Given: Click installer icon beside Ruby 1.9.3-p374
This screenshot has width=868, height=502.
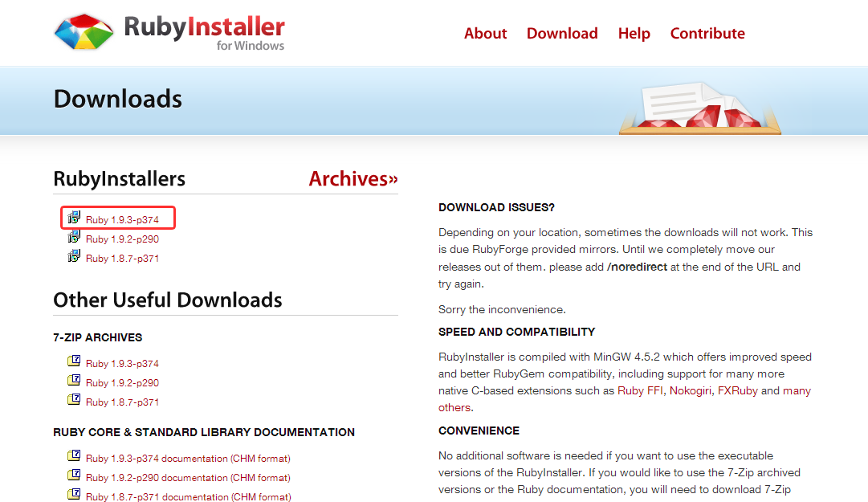Looking at the screenshot, I should click(x=75, y=218).
